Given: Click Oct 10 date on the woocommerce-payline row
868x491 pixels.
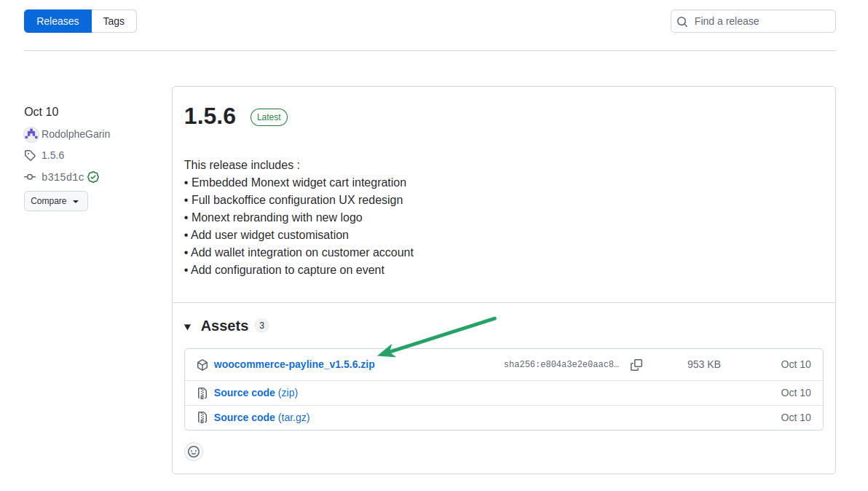Looking at the screenshot, I should coord(795,364).
